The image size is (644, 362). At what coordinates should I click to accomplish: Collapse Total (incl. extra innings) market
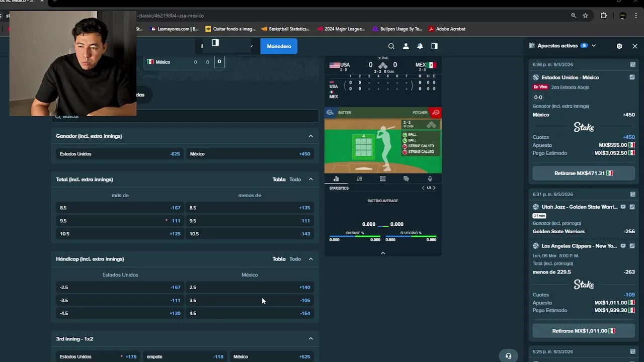click(x=310, y=179)
